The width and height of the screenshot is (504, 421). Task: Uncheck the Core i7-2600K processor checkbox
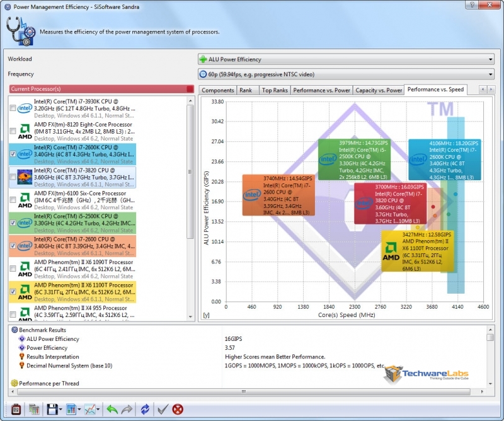click(x=13, y=154)
